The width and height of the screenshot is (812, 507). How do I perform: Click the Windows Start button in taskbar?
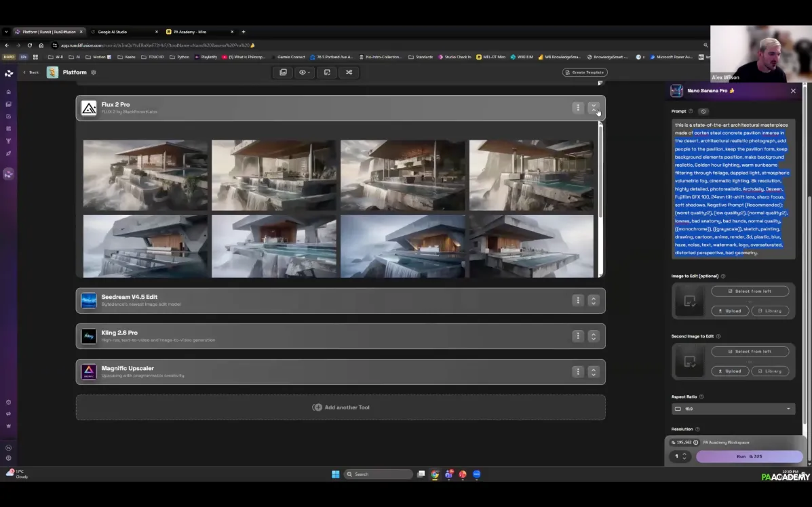pos(335,474)
